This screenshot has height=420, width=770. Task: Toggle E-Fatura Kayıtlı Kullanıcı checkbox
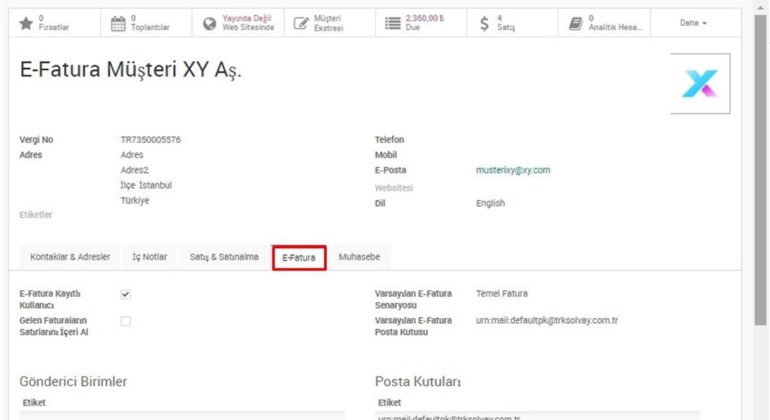[x=126, y=294]
